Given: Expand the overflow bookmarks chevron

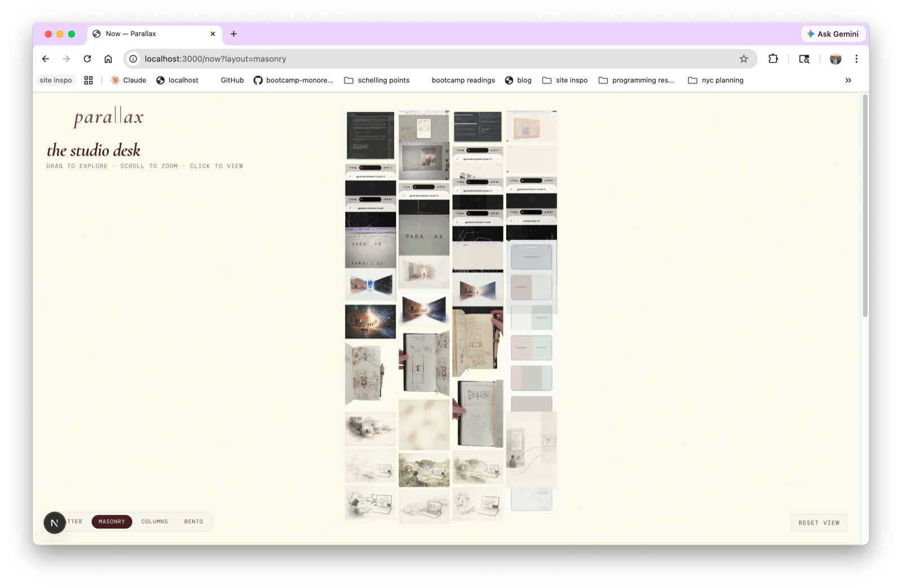Looking at the screenshot, I should coord(848,80).
